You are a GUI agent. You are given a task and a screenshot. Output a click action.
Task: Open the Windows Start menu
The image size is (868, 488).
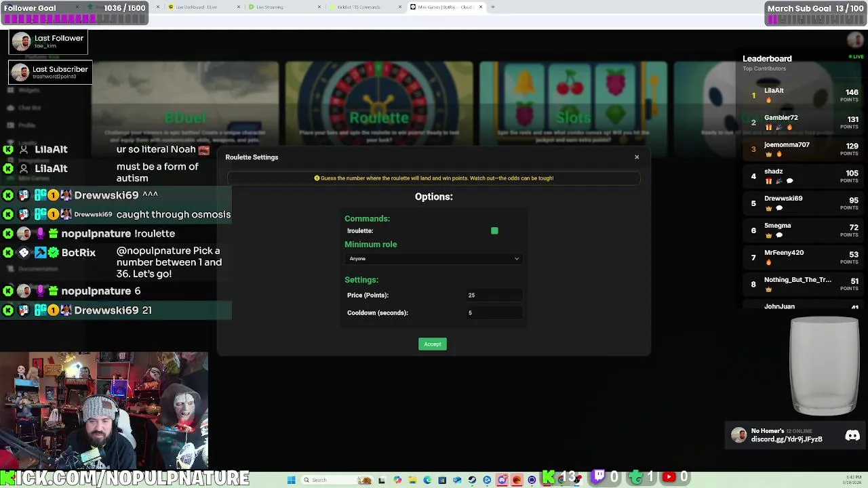pyautogui.click(x=292, y=480)
